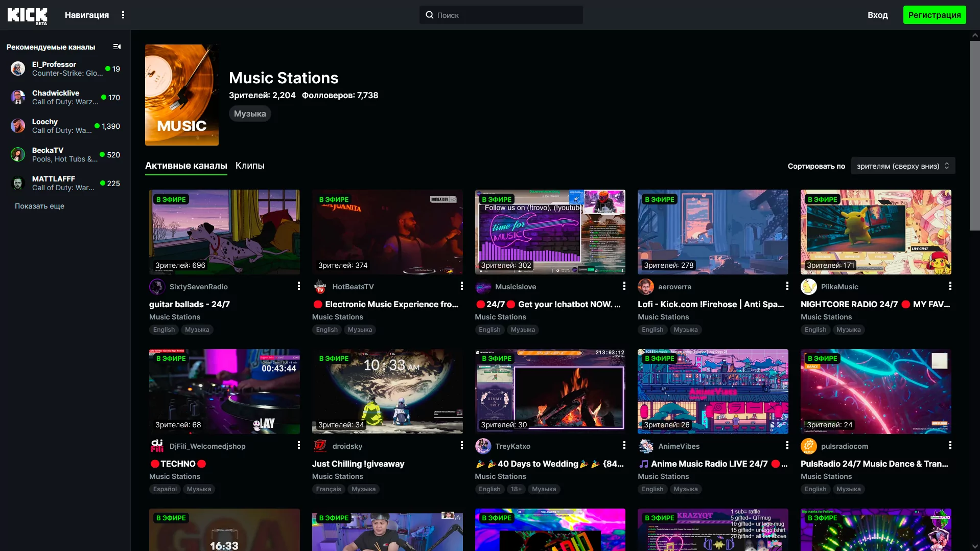This screenshot has width=980, height=551.
Task: Open the three-dot menu beside Навигация
Action: click(x=123, y=15)
